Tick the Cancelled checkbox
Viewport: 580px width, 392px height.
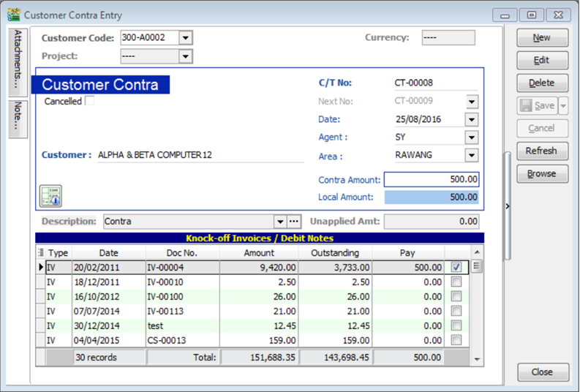click(90, 102)
